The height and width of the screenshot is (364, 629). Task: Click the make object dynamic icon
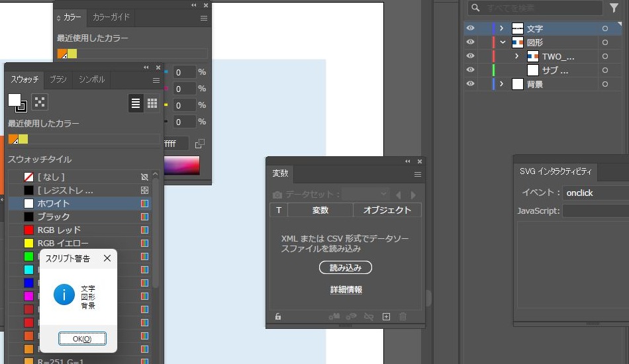tap(334, 317)
